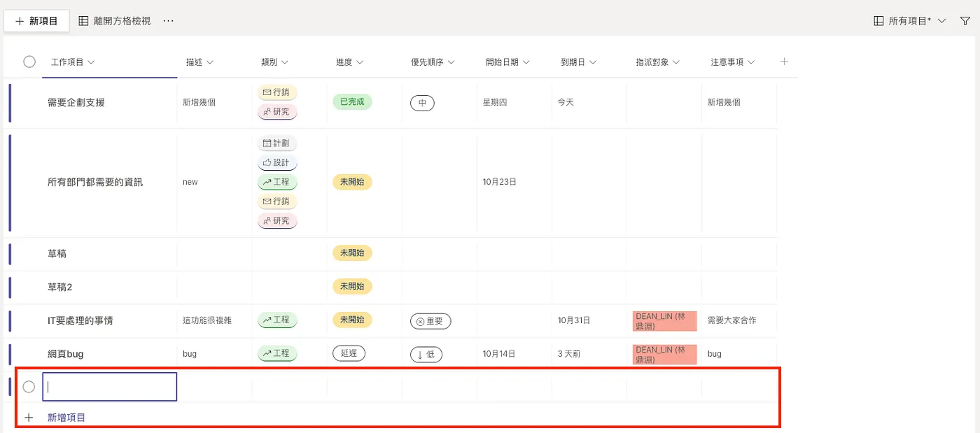Open the filter pane funnel icon
This screenshot has width=980, height=433.
tap(965, 21)
